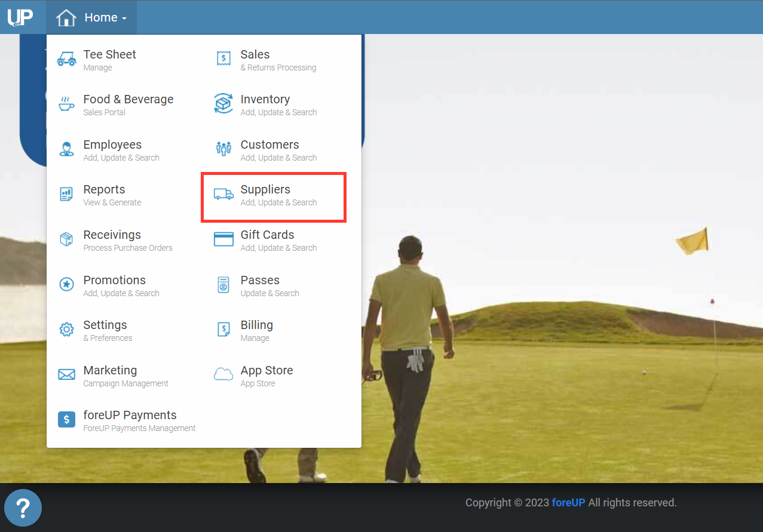The image size is (763, 532).
Task: Select the Inventory boxes icon
Action: coord(223,104)
